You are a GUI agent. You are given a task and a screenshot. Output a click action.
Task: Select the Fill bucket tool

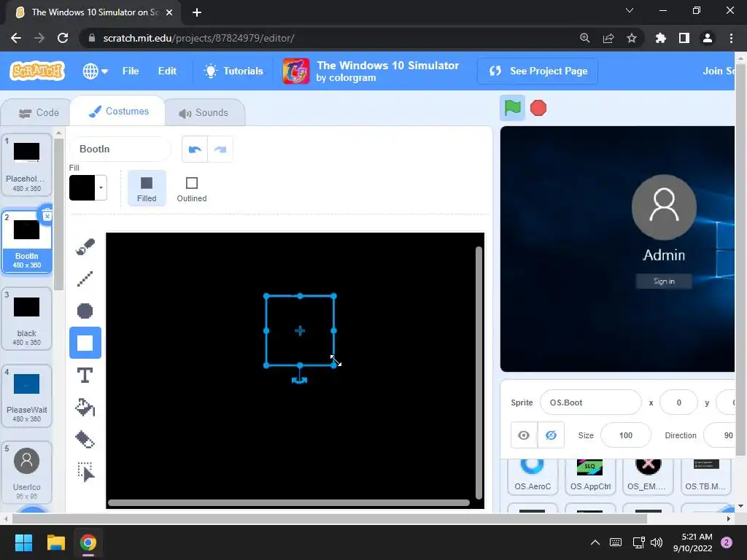click(x=85, y=407)
